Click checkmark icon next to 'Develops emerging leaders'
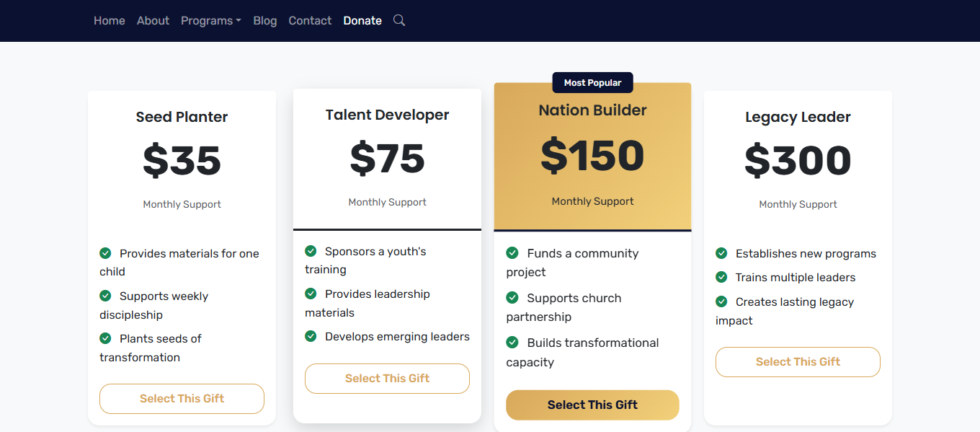 tap(311, 336)
